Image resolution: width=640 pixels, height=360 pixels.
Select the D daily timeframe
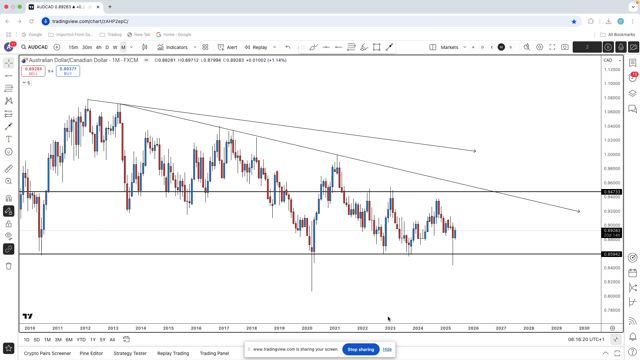pyautogui.click(x=107, y=47)
